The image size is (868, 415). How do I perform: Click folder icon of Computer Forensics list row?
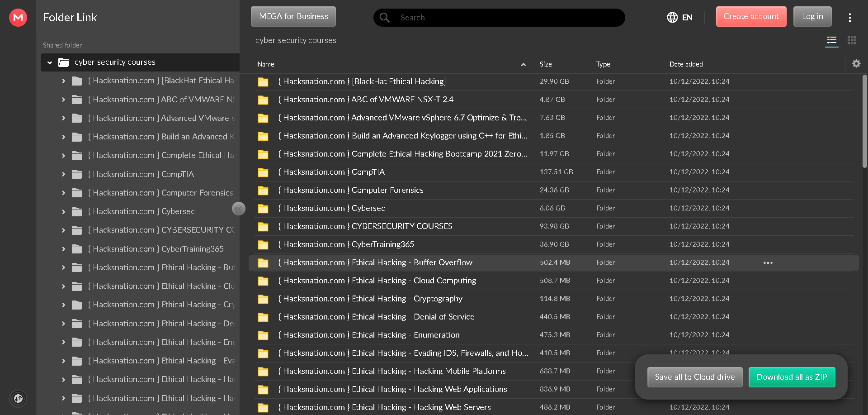click(263, 191)
